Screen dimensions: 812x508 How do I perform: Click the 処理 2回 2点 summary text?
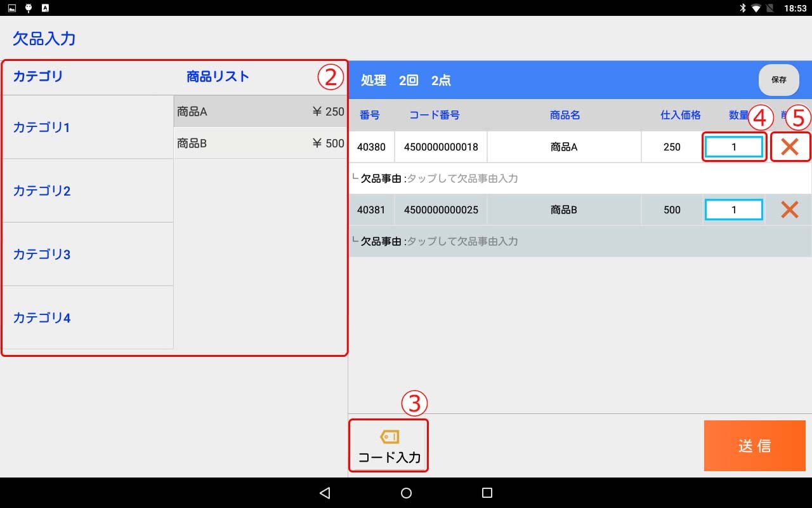tap(406, 81)
